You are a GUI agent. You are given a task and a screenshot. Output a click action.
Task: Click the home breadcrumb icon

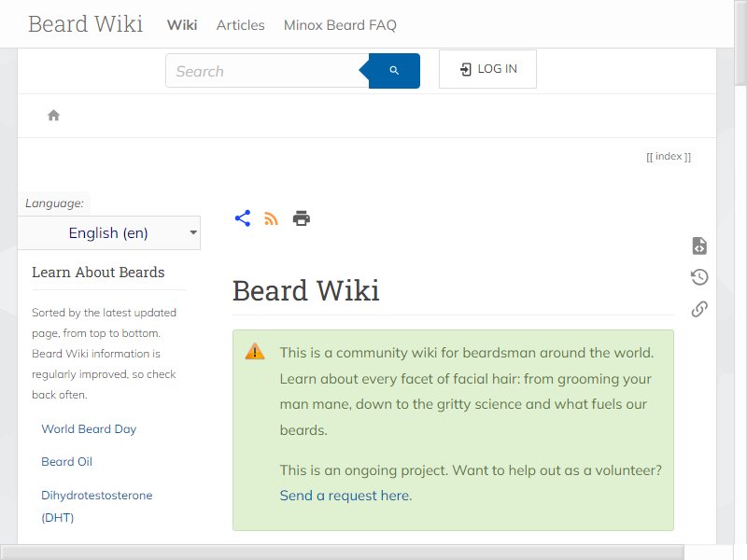53,115
